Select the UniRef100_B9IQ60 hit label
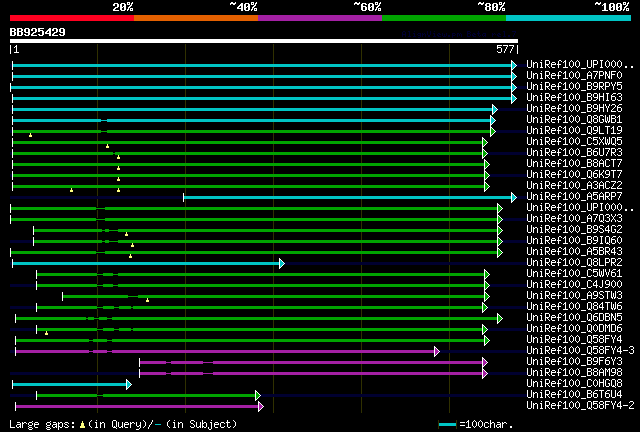 [x=574, y=240]
